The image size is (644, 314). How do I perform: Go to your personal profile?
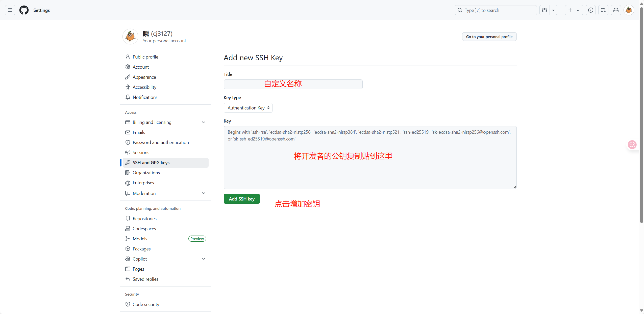(x=489, y=37)
